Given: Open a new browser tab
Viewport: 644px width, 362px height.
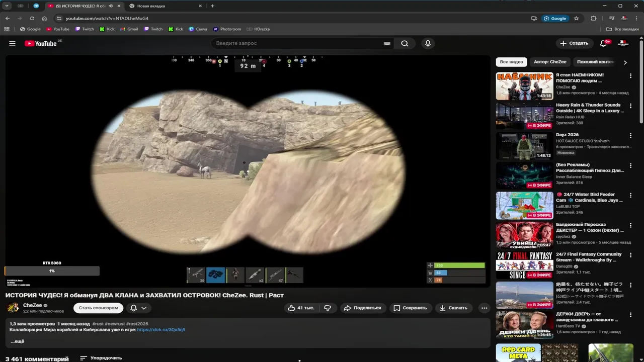Looking at the screenshot, I should [212, 6].
